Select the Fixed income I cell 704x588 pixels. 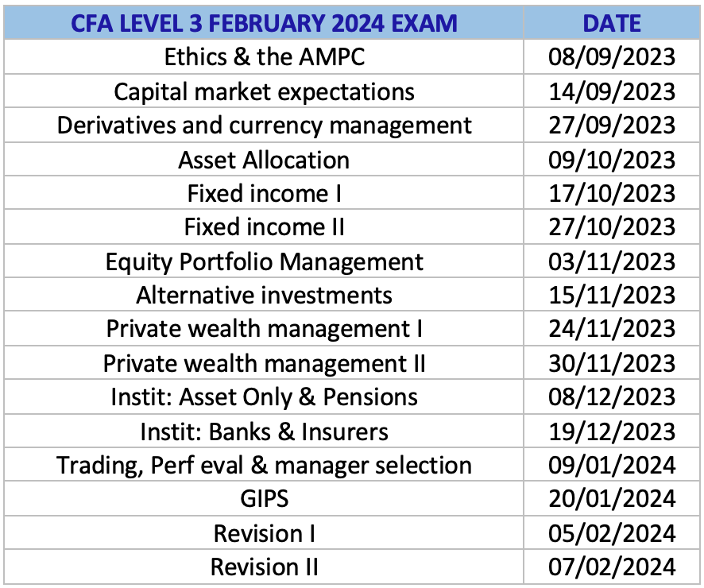click(x=264, y=193)
